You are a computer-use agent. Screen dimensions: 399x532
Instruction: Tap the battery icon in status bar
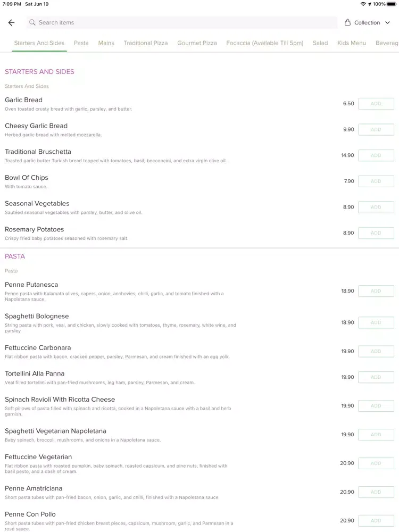point(392,4)
